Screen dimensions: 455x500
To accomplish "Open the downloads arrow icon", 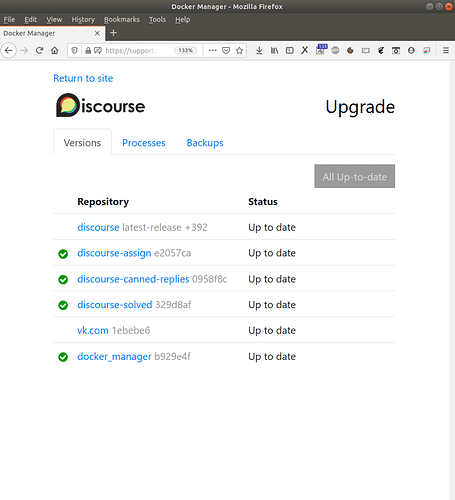I will [x=259, y=51].
